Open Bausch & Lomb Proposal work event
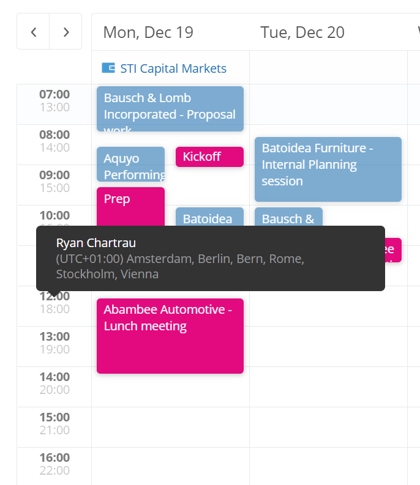Viewport: 420px width, 485px height. (x=170, y=109)
